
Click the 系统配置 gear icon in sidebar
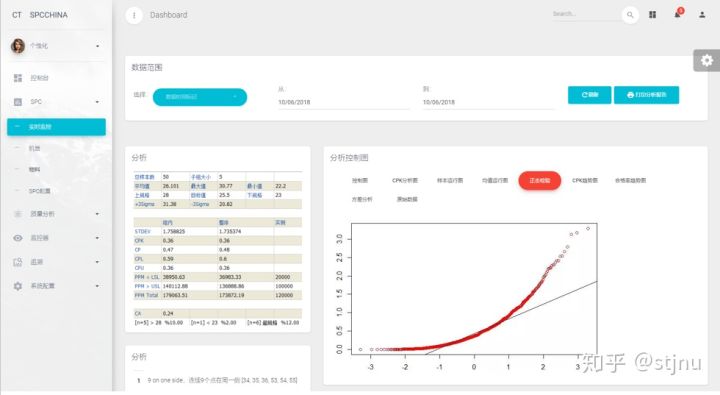(x=18, y=286)
